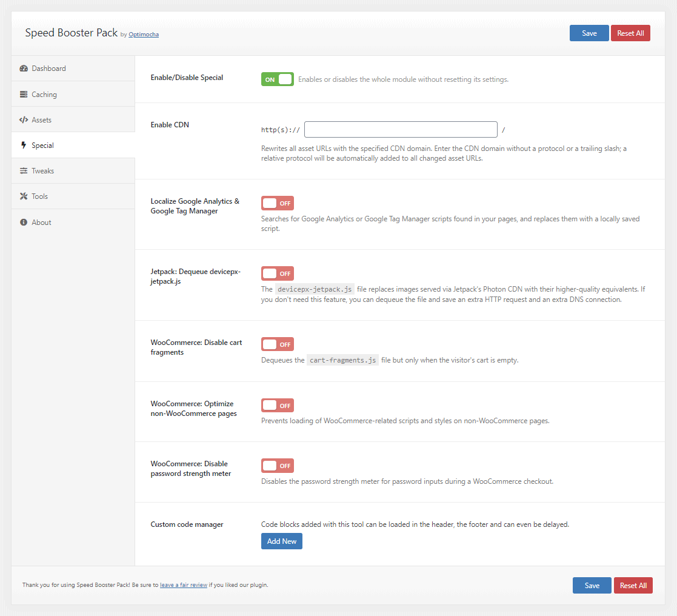Go to the Tweaks section
Viewport: 677px width, 616px height.
tap(43, 171)
